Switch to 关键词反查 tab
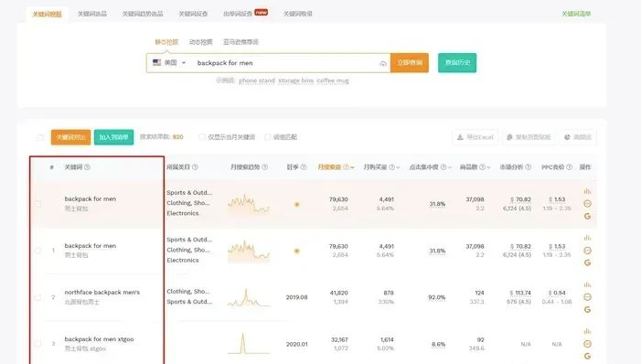641x364 pixels. [x=193, y=14]
